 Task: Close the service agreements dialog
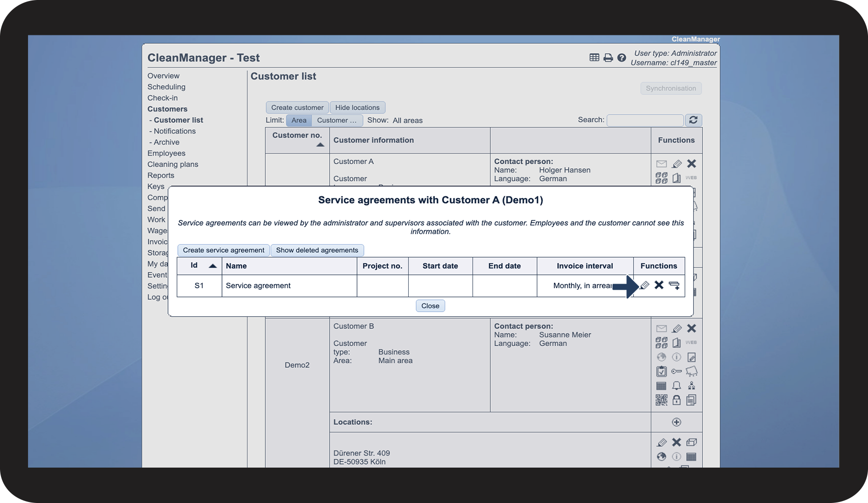tap(430, 306)
